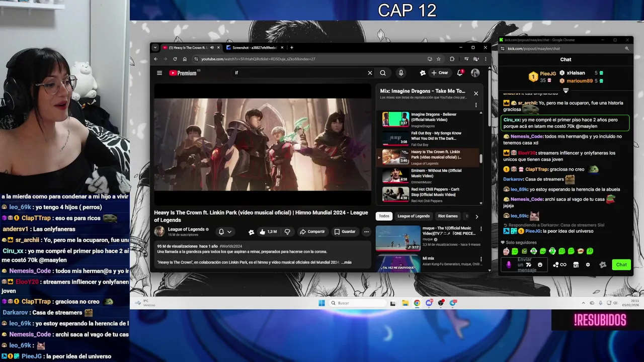Screen dimensions: 644x362
Task: Click the Crear button on YouTube
Action: (439, 73)
